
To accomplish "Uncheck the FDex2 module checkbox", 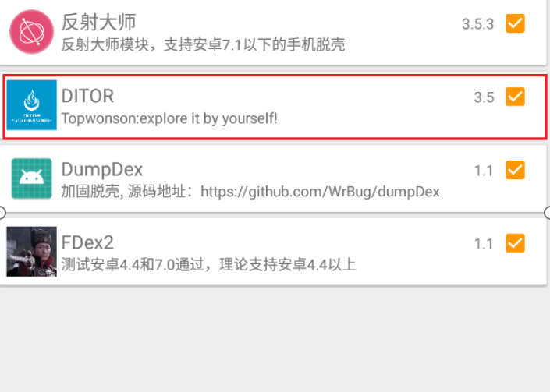I will click(x=515, y=243).
